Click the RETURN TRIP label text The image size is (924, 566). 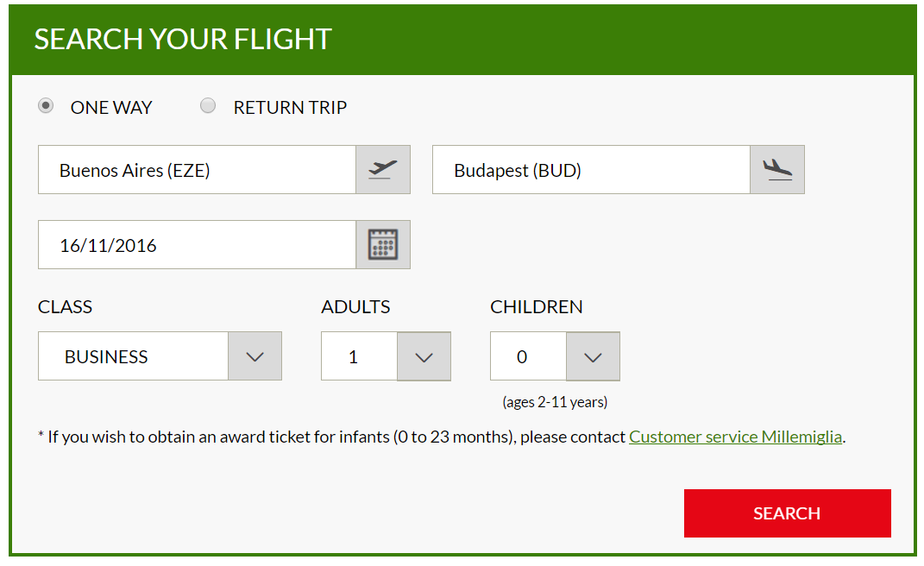[290, 107]
